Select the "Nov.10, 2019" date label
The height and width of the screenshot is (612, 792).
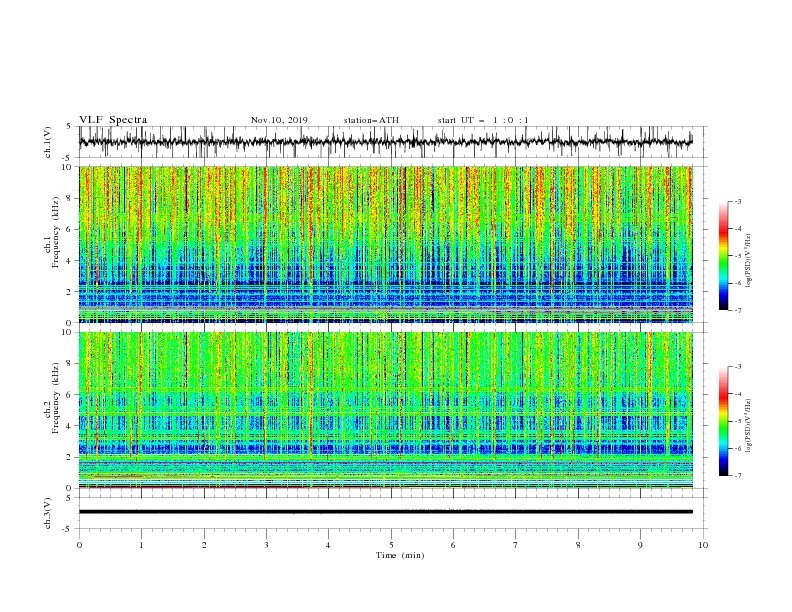pos(279,120)
